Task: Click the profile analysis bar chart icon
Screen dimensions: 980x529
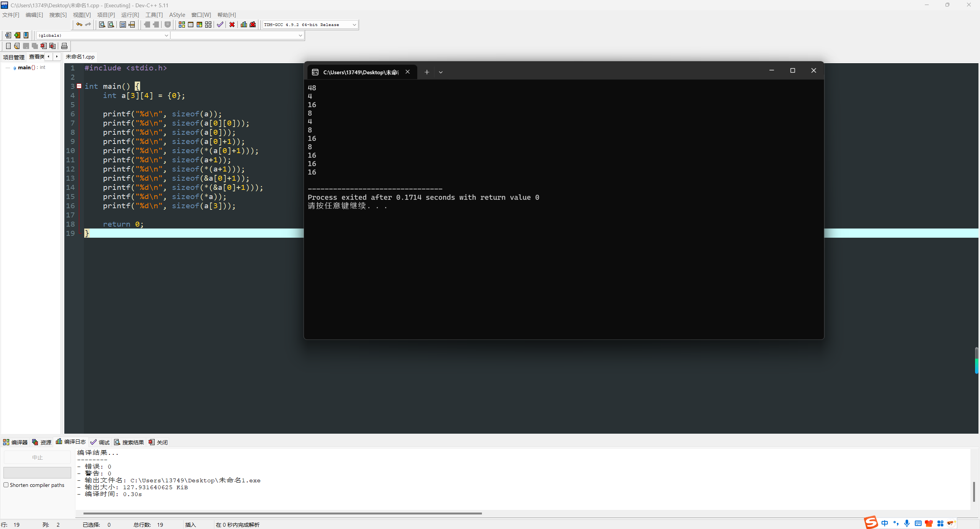Action: tap(243, 24)
